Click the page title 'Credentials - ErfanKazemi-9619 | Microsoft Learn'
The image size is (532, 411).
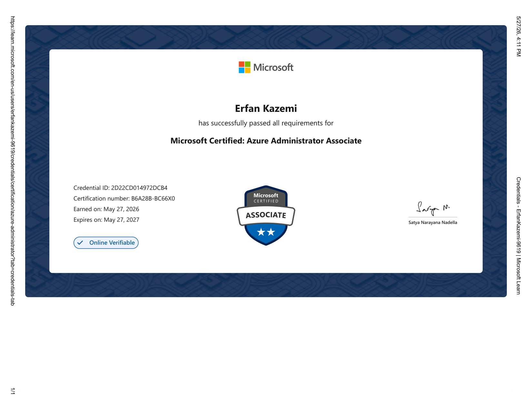[x=518, y=236]
